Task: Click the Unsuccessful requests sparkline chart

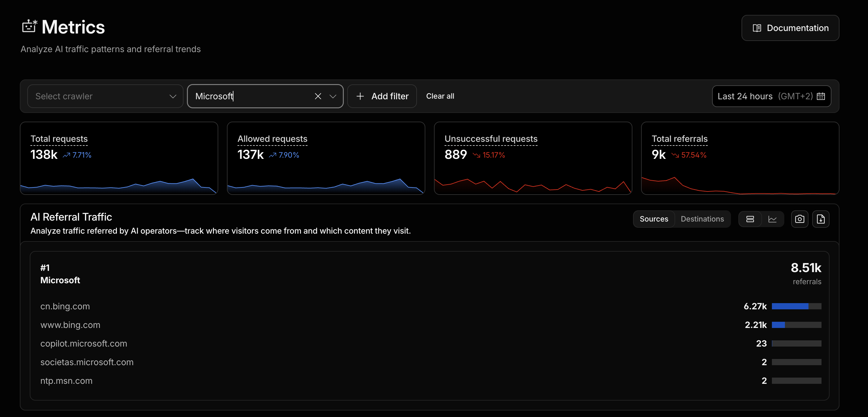Action: 533,186
